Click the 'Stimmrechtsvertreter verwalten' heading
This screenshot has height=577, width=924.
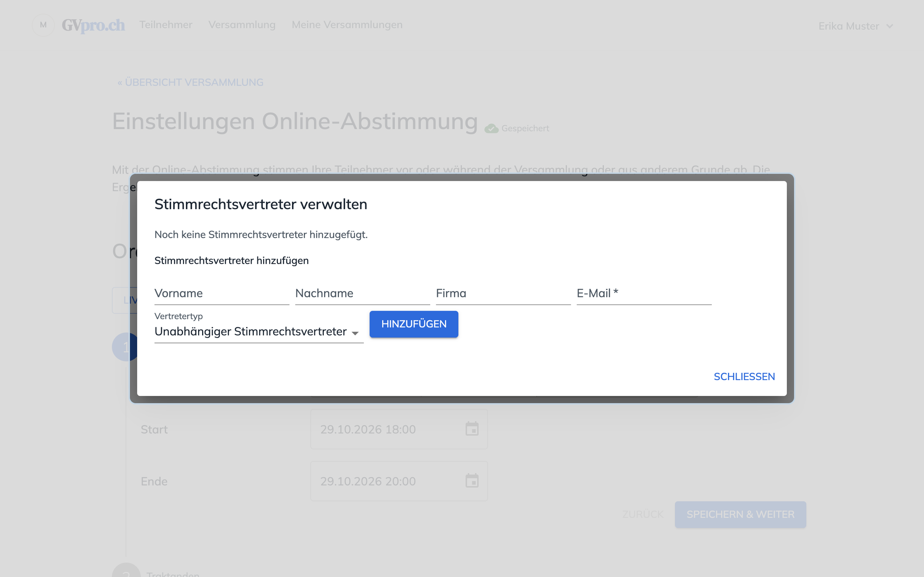[x=261, y=205]
